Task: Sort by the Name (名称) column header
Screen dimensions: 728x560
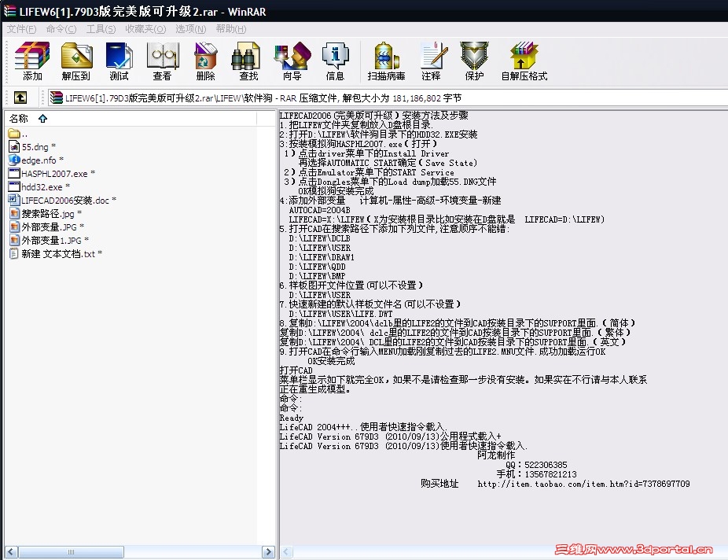Action: [131, 119]
